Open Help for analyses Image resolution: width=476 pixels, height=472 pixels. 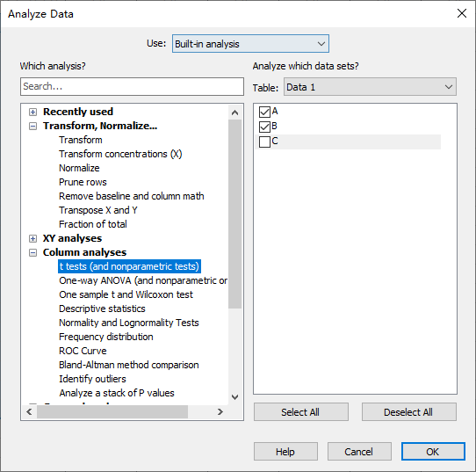coord(285,452)
